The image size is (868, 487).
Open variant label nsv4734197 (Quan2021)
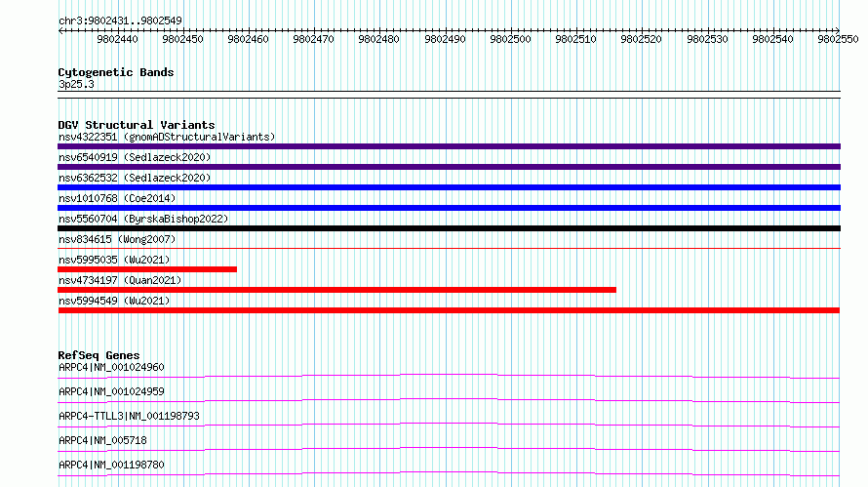[120, 280]
